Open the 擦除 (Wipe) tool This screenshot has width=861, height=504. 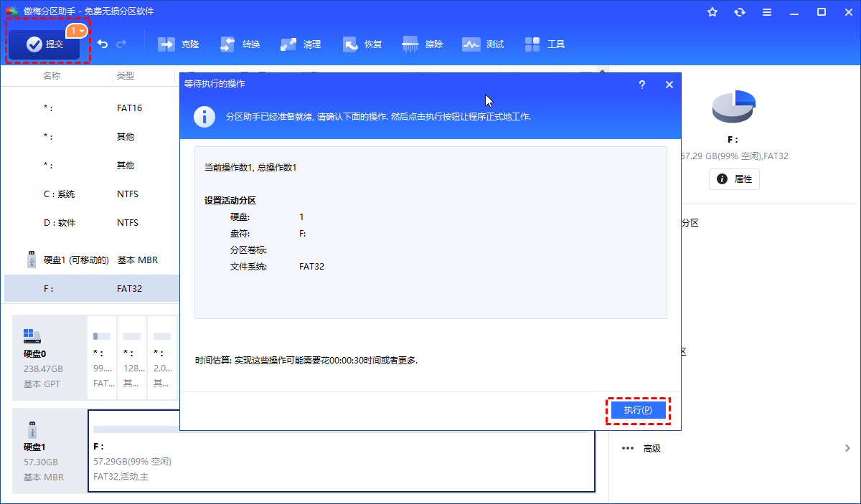(x=423, y=44)
